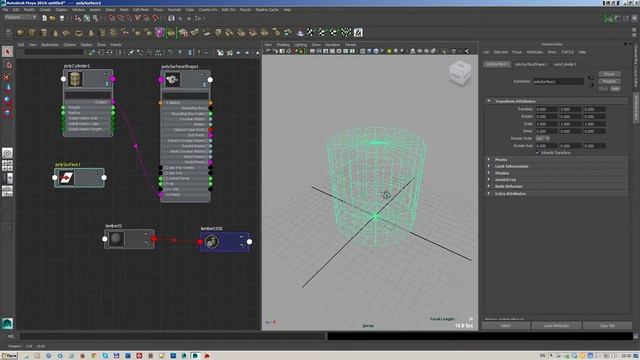Expand the Display section
640x360 pixels.
[489, 173]
